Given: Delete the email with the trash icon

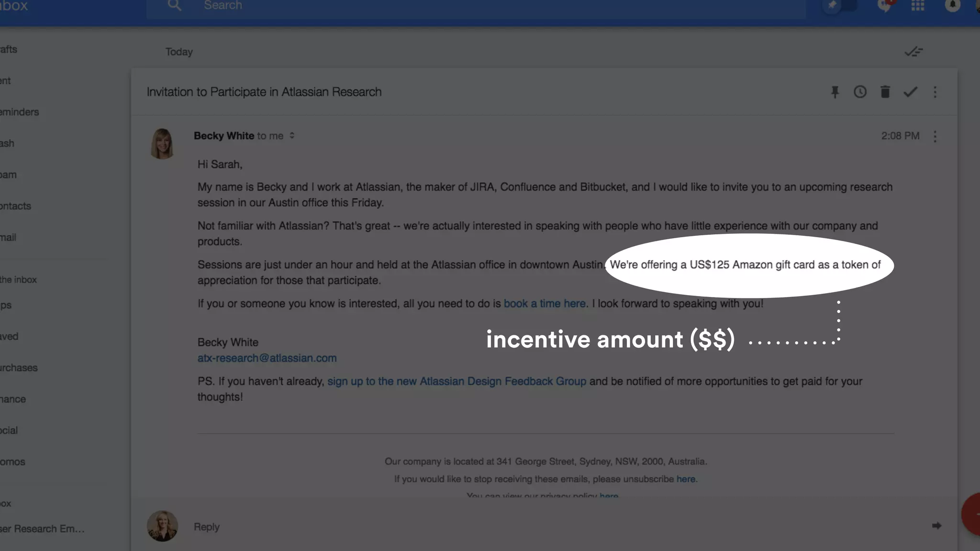Looking at the screenshot, I should click(885, 92).
